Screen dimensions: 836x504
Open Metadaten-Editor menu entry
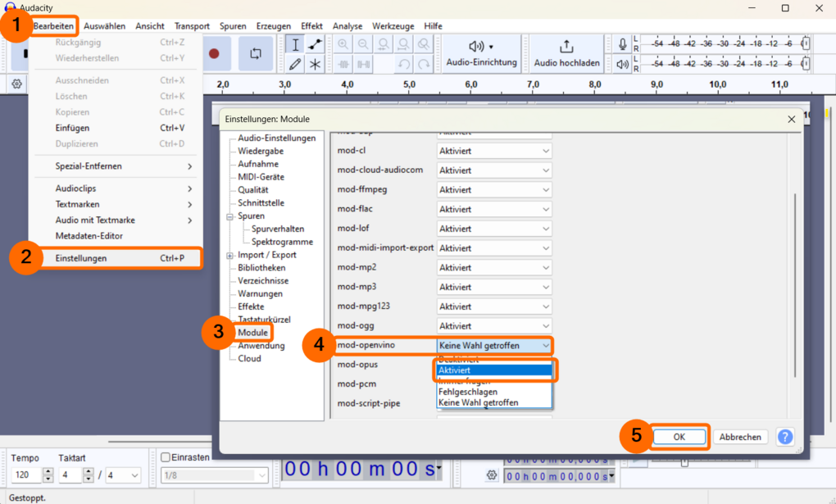[116, 236]
